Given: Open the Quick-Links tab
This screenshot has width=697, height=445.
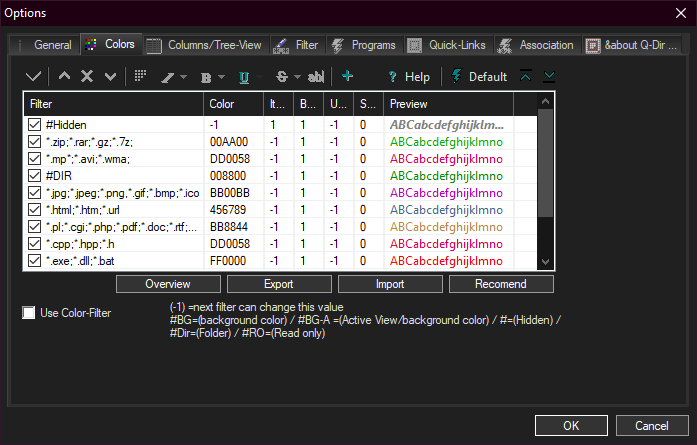Looking at the screenshot, I should (449, 45).
